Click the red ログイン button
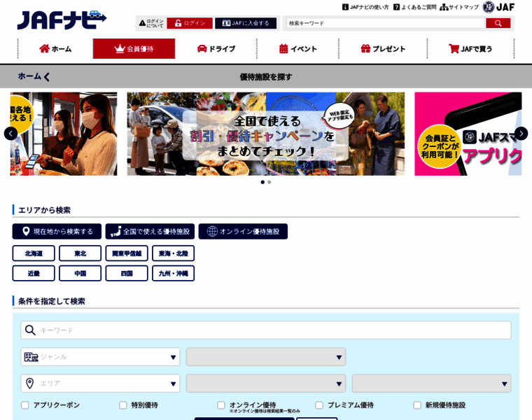 (x=190, y=23)
